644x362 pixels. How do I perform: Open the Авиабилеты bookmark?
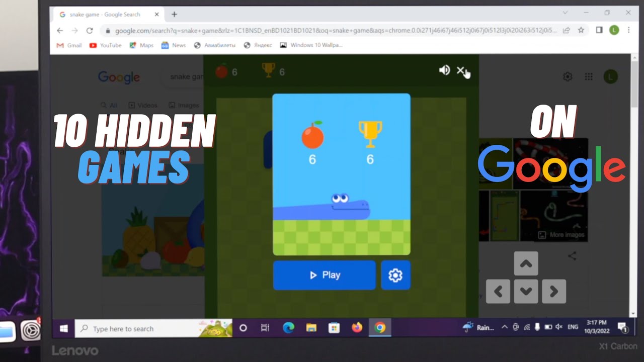(x=214, y=45)
